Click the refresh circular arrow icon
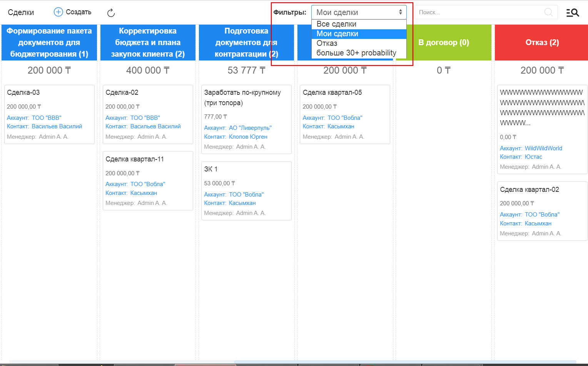588x366 pixels. point(111,13)
